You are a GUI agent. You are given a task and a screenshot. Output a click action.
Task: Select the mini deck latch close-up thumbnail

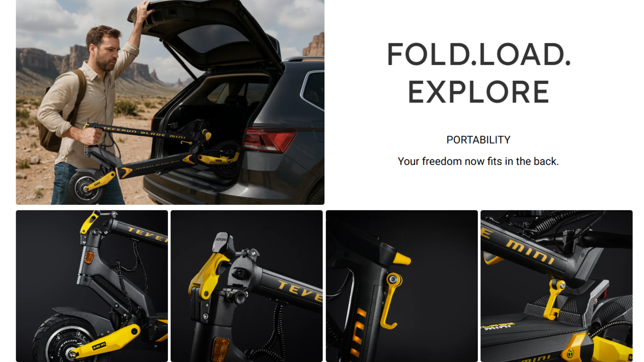[x=556, y=286]
